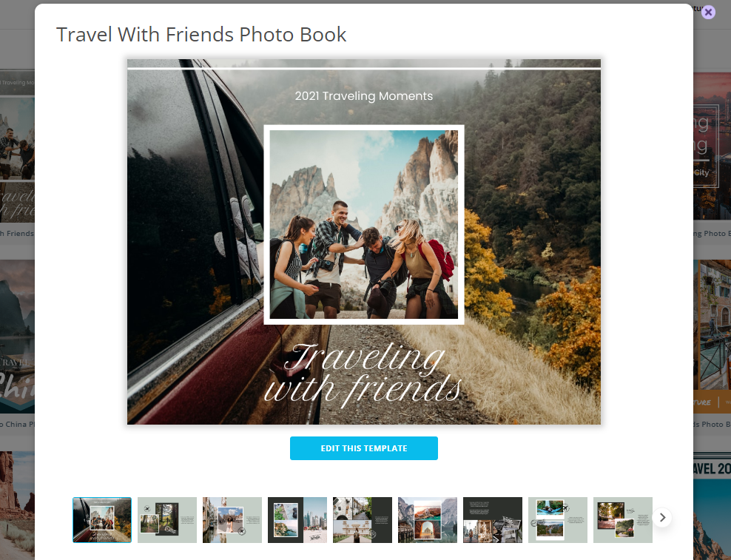Close the template preview dialog

click(708, 12)
